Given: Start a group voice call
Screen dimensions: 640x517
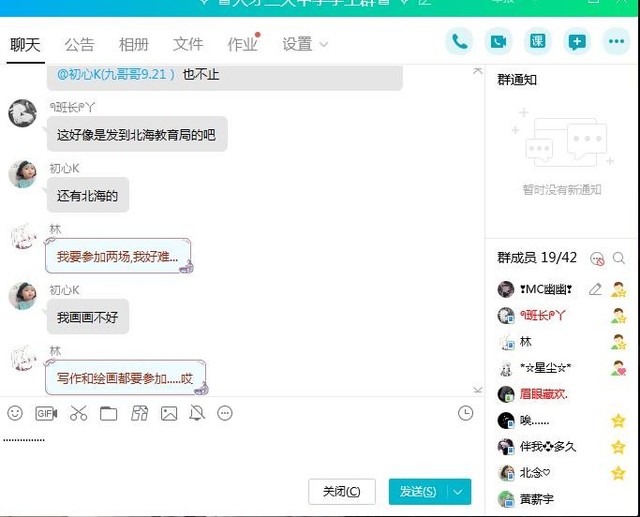Looking at the screenshot, I should point(460,42).
